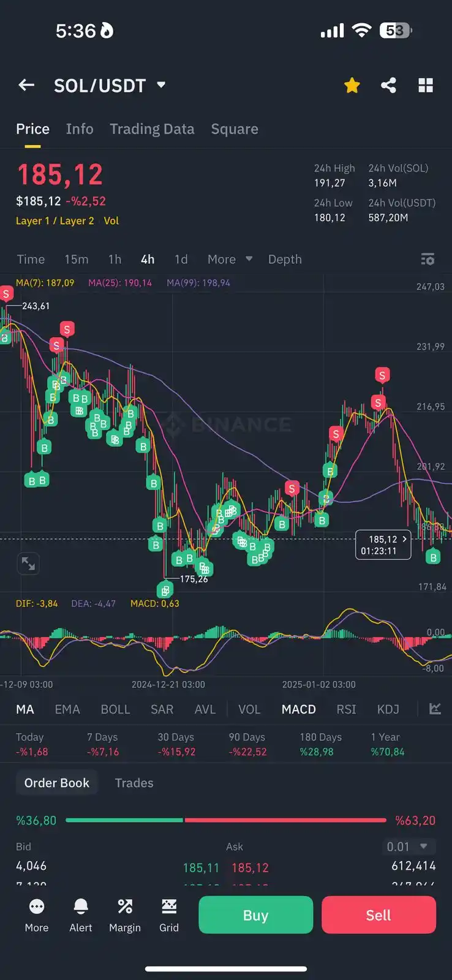Toggle the MACD sub-indicator
This screenshot has height=980, width=452.
(x=299, y=709)
